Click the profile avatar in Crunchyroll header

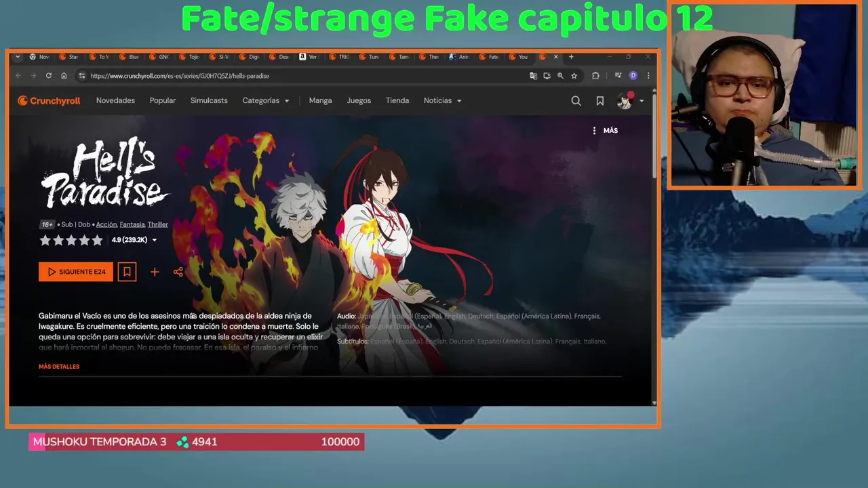coord(625,101)
